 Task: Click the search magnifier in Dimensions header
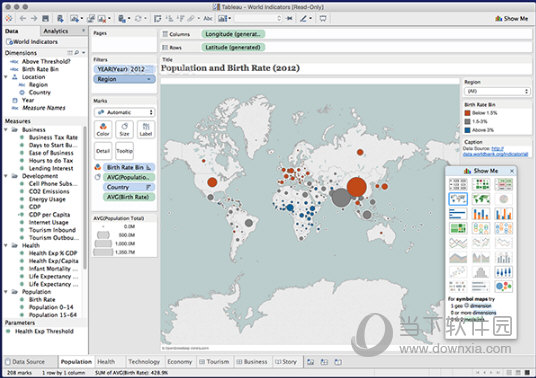pyautogui.click(x=77, y=53)
